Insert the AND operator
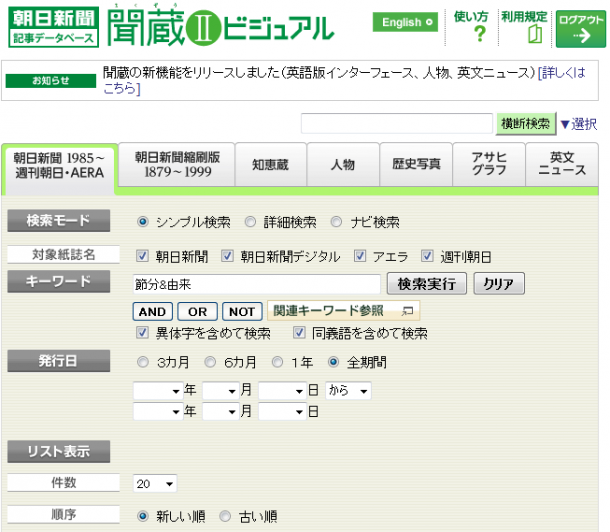The width and height of the screenshot is (610, 532). (x=152, y=312)
